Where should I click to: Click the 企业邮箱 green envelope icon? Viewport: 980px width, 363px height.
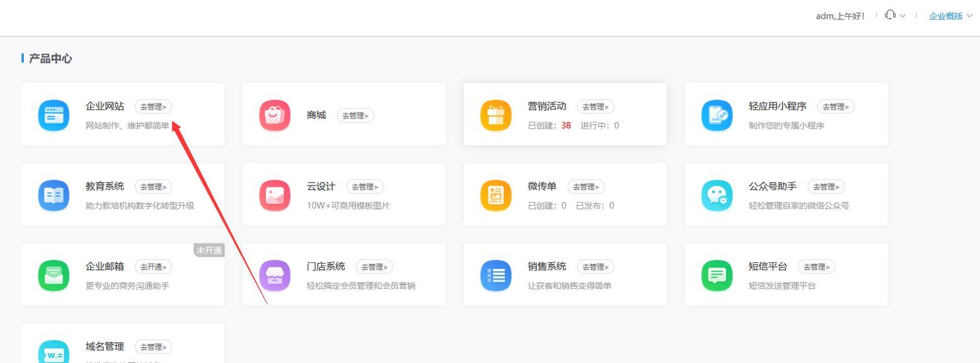coord(53,275)
